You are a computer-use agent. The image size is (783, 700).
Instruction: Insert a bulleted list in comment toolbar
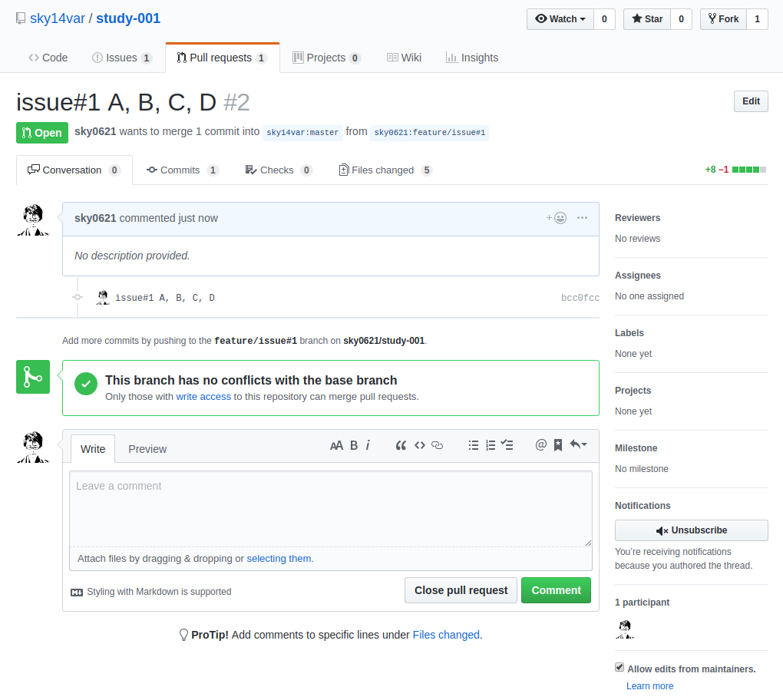pyautogui.click(x=474, y=445)
